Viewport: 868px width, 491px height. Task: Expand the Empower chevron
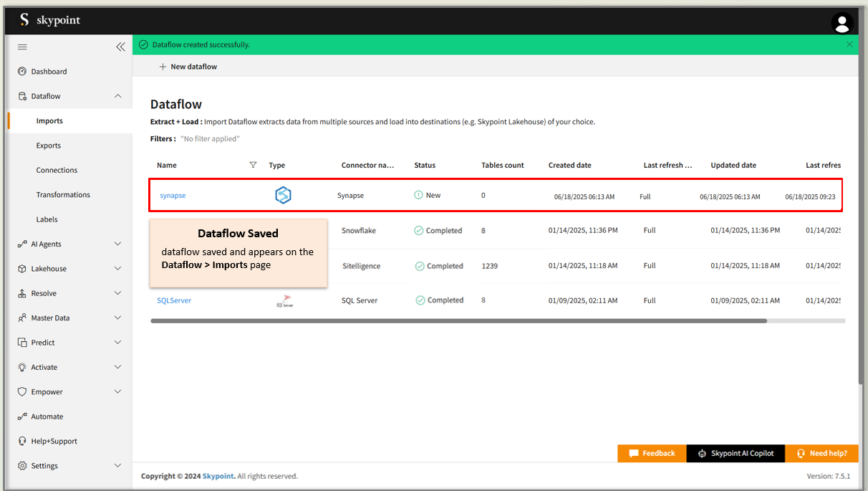point(118,392)
